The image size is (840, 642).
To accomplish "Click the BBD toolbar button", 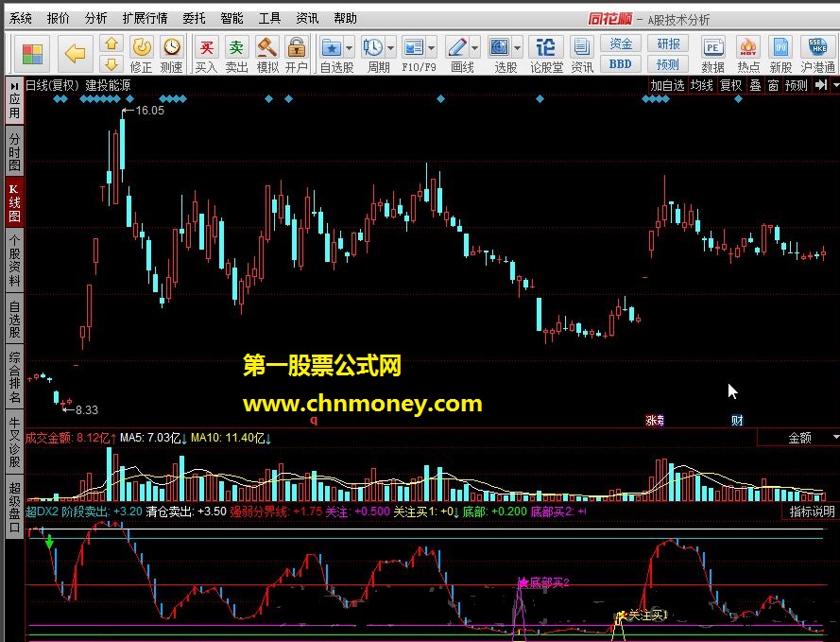I will [621, 64].
